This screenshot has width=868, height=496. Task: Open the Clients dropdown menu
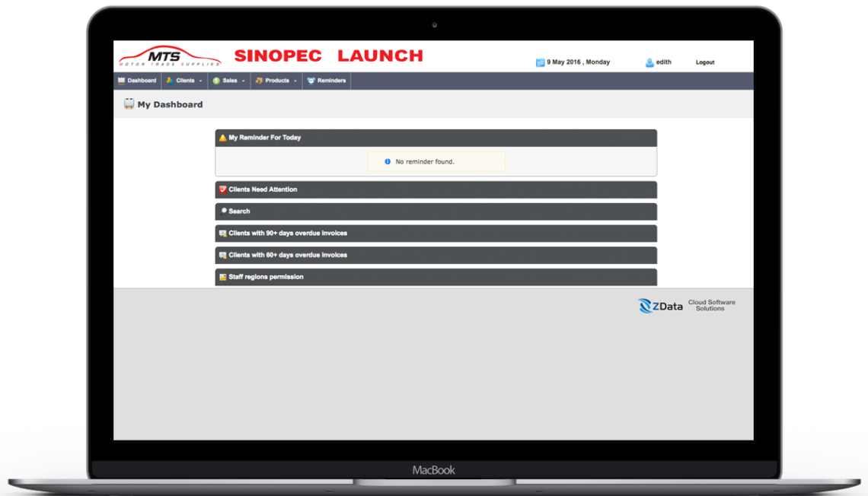pyautogui.click(x=184, y=81)
